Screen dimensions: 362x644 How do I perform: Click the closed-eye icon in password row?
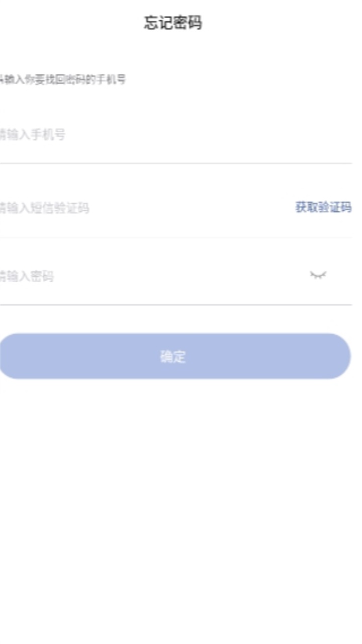pyautogui.click(x=318, y=275)
